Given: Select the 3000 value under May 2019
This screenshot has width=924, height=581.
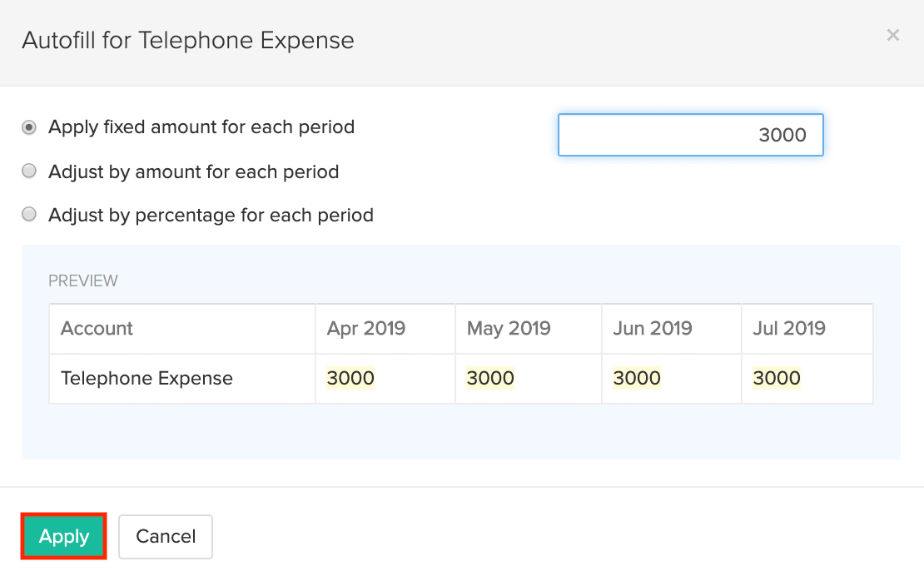Looking at the screenshot, I should point(490,378).
